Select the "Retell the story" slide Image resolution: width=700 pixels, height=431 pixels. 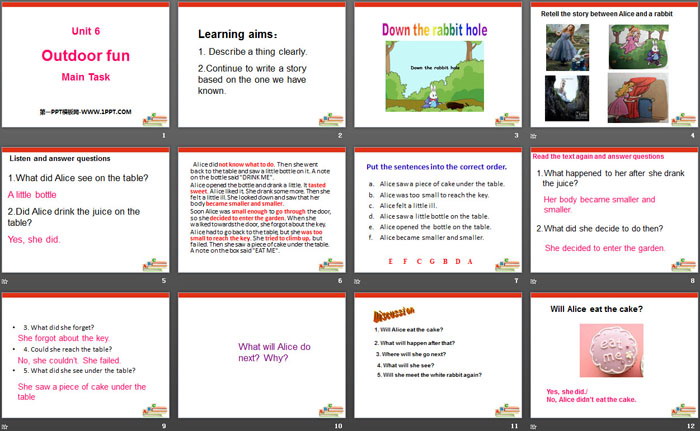(612, 70)
